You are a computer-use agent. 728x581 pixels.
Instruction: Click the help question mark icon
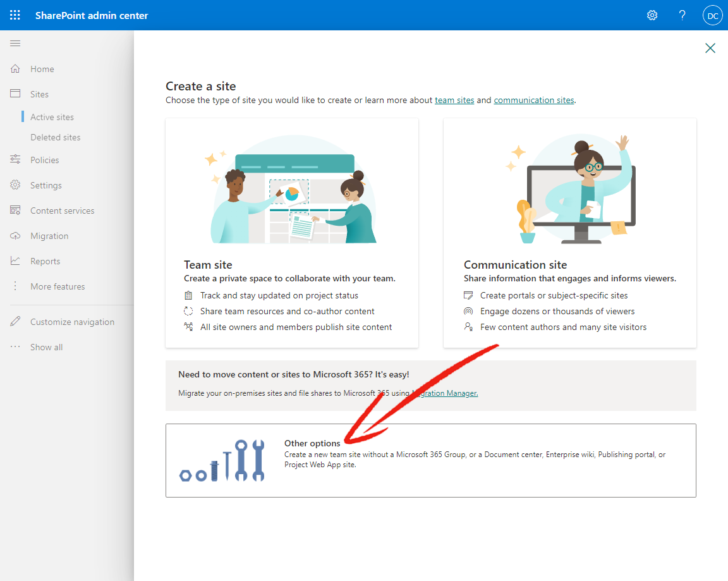pos(682,15)
